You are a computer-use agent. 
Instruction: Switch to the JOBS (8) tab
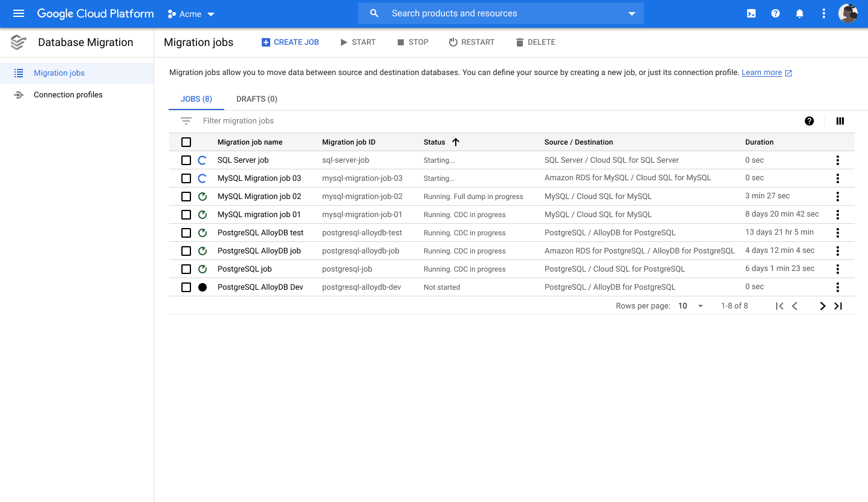point(196,99)
